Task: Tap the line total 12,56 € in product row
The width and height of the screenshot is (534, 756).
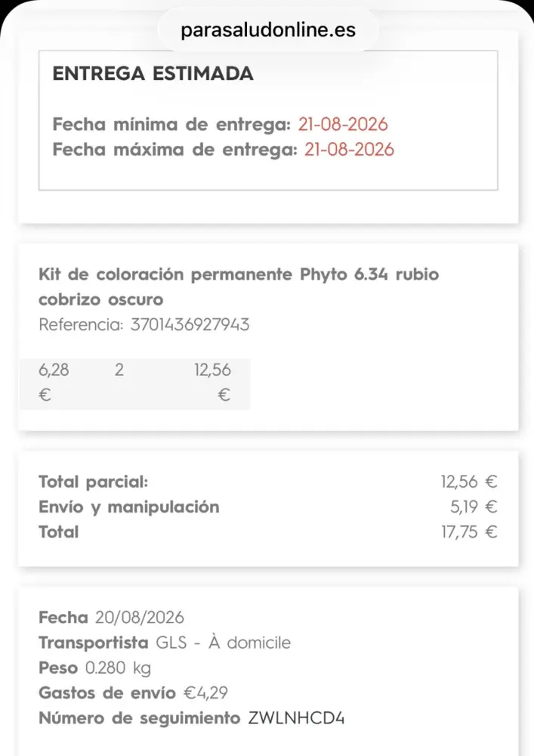Action: click(x=212, y=383)
